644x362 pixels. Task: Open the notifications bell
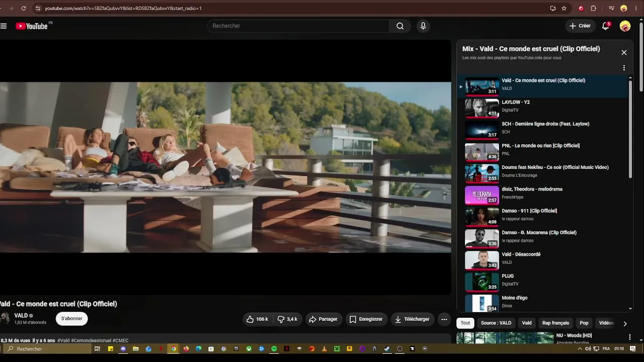(x=606, y=26)
